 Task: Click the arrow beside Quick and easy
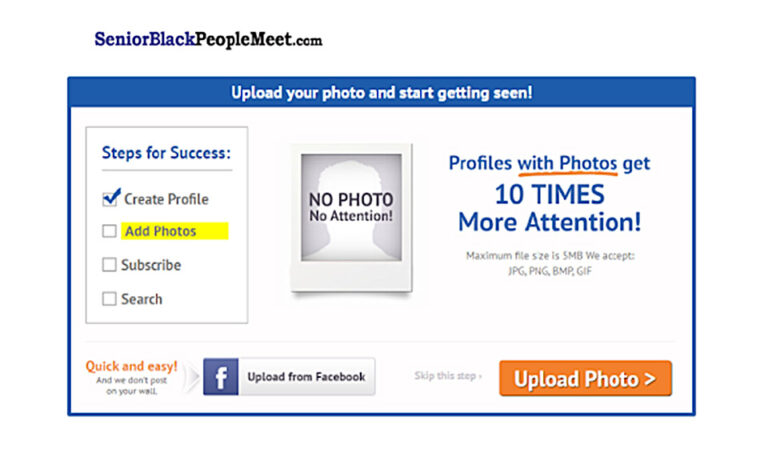pos(192,377)
